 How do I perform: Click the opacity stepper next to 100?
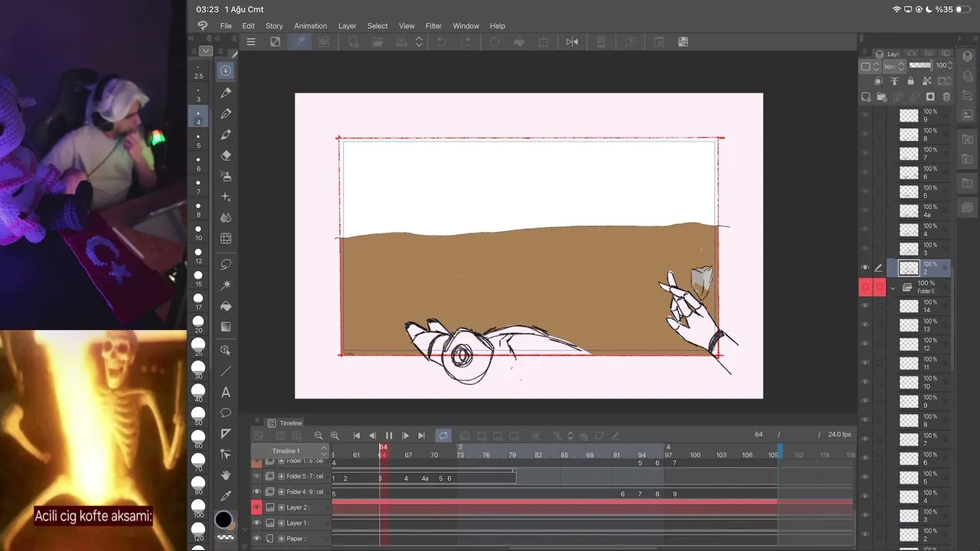(950, 66)
